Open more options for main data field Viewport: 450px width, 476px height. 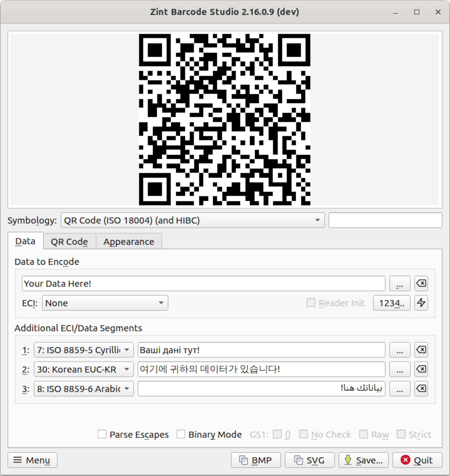tap(400, 283)
